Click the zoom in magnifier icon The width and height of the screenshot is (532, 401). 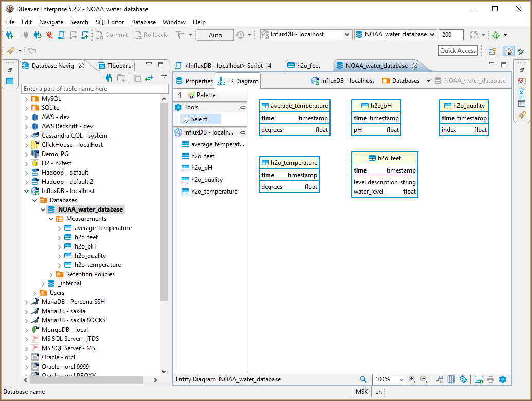tap(412, 379)
